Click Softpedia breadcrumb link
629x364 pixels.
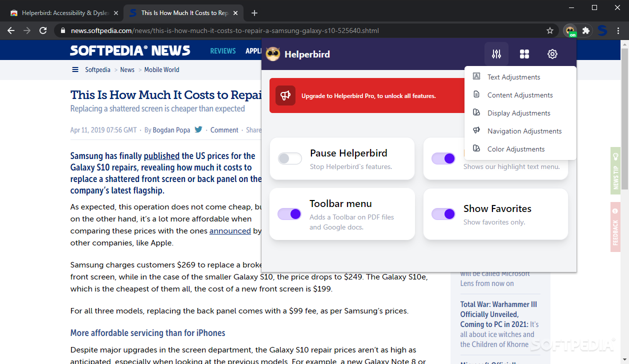pos(97,69)
